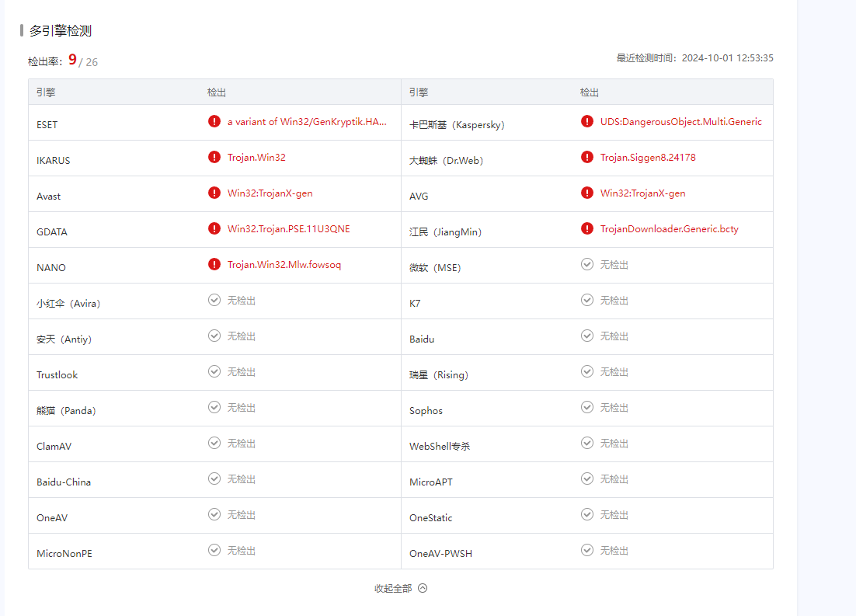
Task: Click the UDS:DangerousObject.Multi.Generic detection text
Action: (680, 122)
